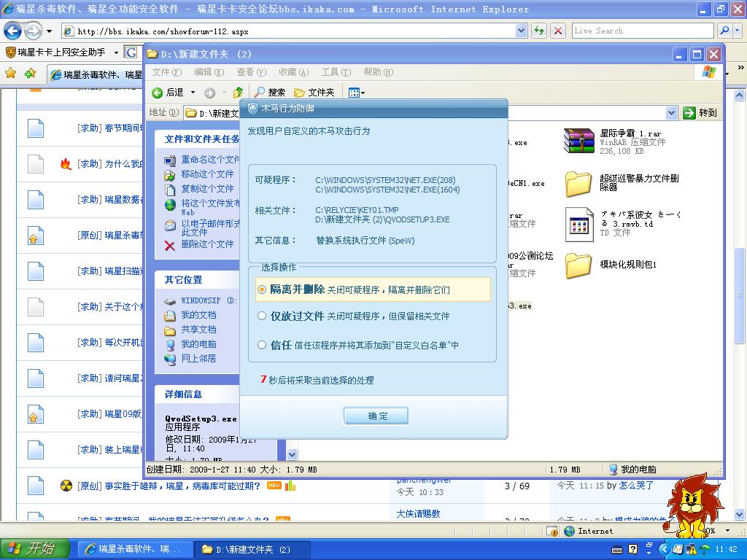The width and height of the screenshot is (747, 560).
Task: Open 瑞星卡卡上网安全助手 toolbar dropdown
Action: pos(116,52)
